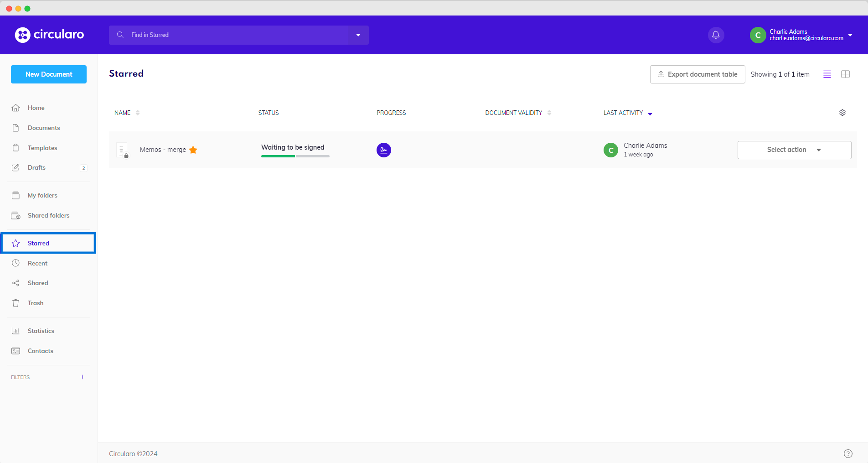Viewport: 868px width, 463px height.
Task: Click the help question mark icon
Action: 847,453
